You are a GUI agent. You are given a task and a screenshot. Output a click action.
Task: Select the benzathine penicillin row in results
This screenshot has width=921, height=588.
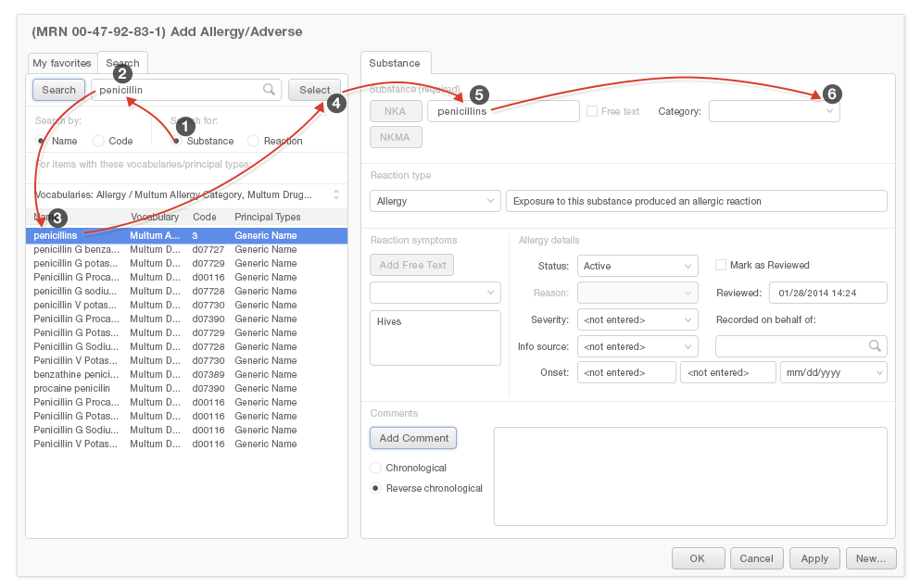72,374
